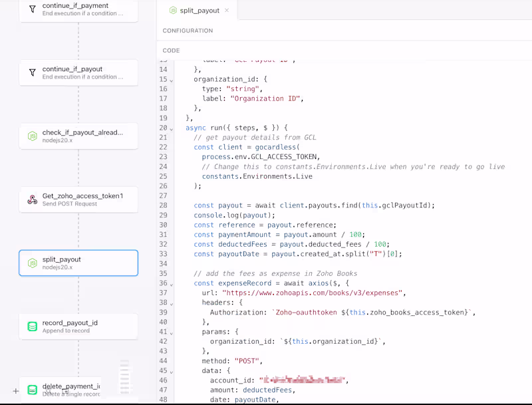Screen dimensions: 532x405
Task: Click the Node.js icon on split_payout step
Action: (32, 263)
